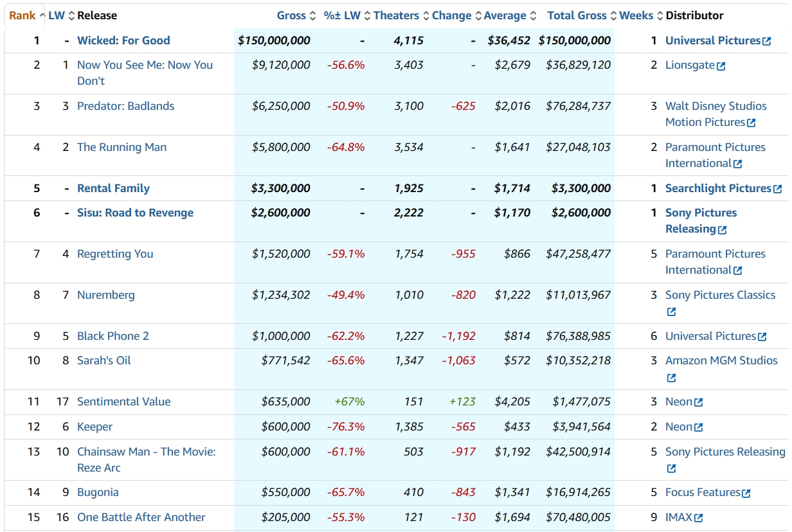This screenshot has height=532, width=792.
Task: Open external link icon under Sony Pictures Classics
Action: click(x=671, y=312)
